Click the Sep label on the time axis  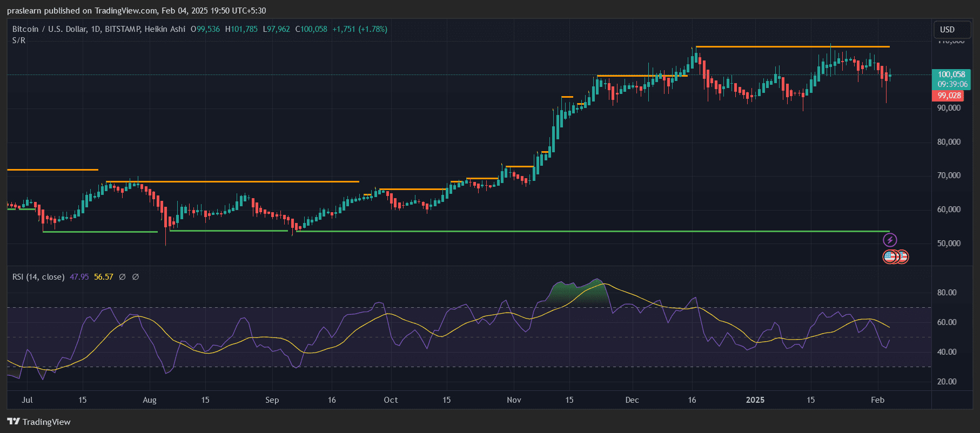(x=272, y=400)
